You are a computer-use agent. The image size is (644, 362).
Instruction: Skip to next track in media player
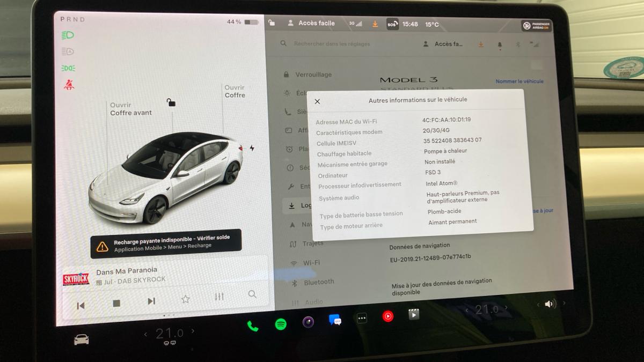pos(151,301)
